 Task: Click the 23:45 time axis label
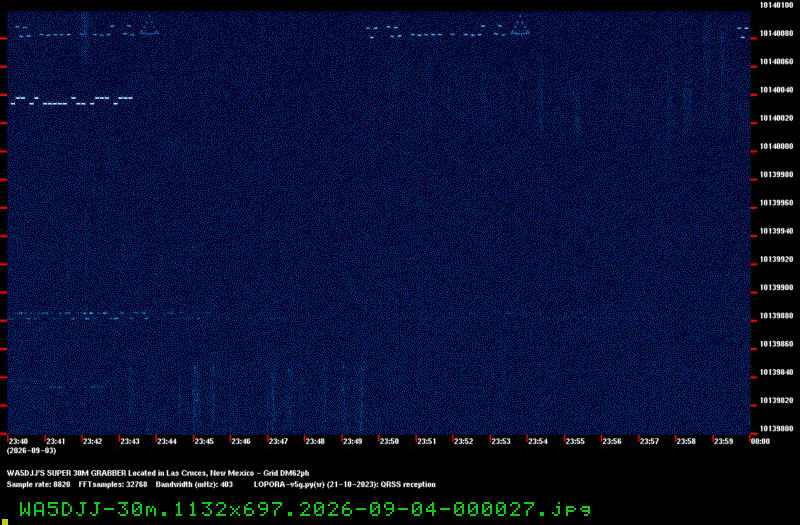point(204,441)
